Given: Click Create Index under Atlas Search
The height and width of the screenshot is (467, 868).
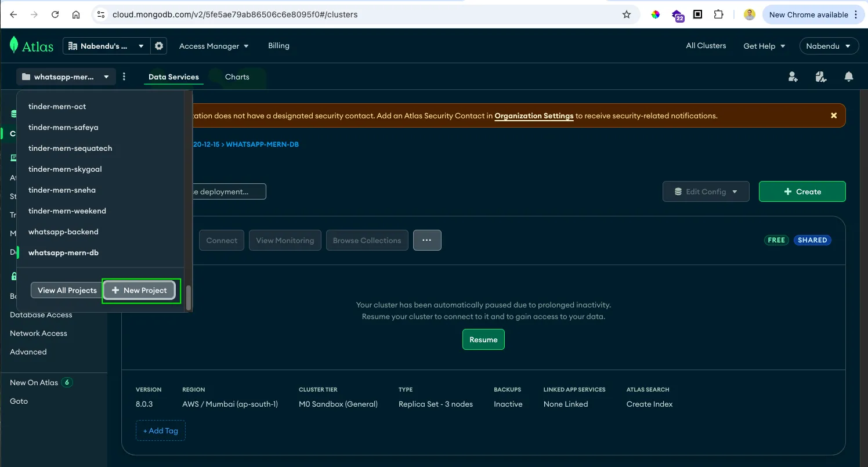Looking at the screenshot, I should 649,404.
